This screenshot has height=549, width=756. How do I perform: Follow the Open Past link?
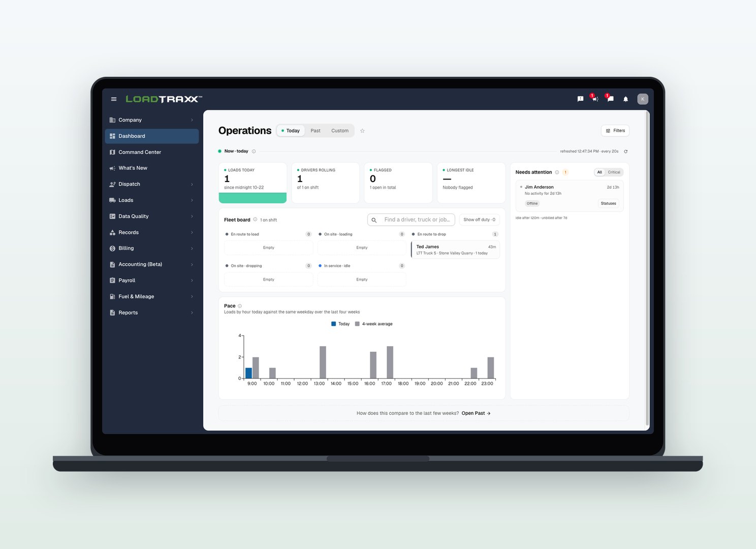[476, 413]
